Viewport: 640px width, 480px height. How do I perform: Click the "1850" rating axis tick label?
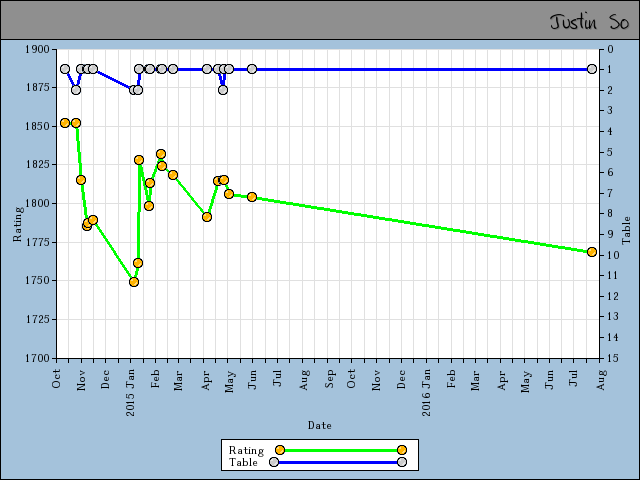37,126
